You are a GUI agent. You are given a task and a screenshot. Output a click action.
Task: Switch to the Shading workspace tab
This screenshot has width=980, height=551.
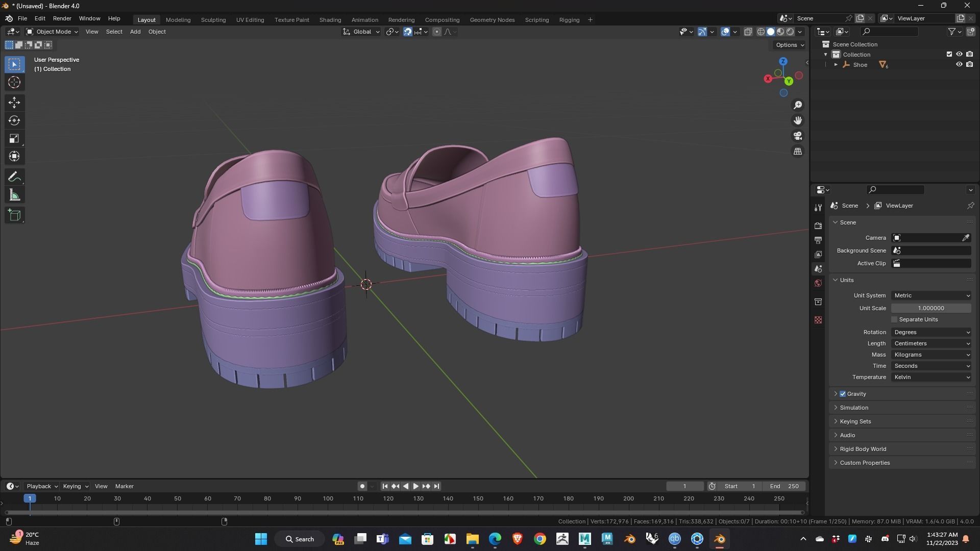(330, 20)
